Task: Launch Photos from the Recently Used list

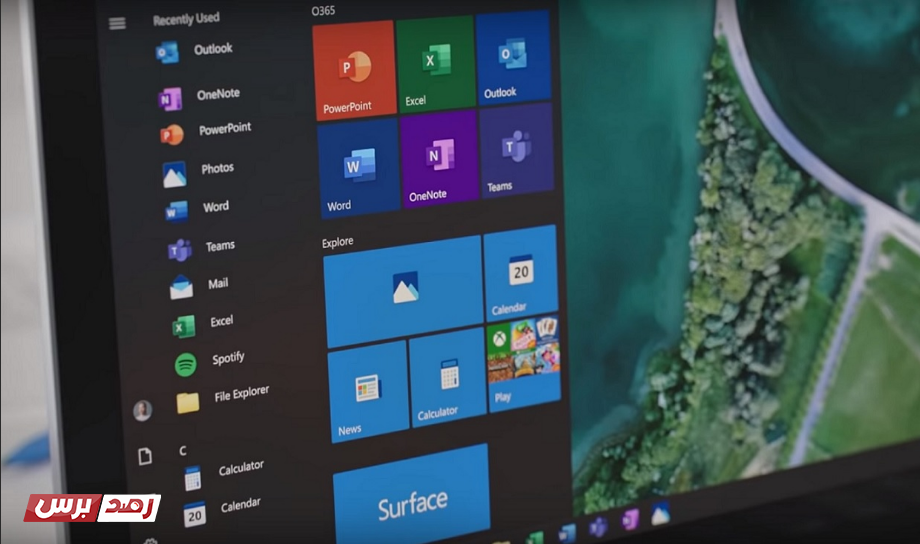Action: coord(198,172)
